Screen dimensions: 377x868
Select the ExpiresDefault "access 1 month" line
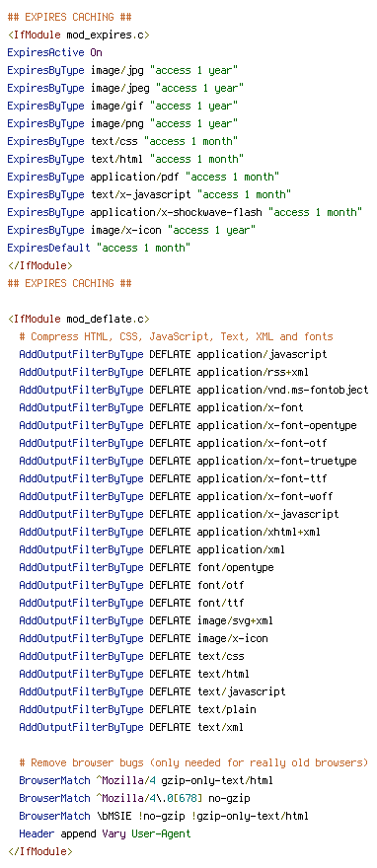click(99, 248)
